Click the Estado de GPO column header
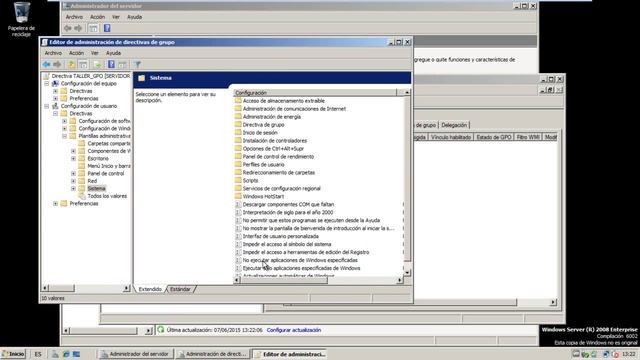This screenshot has height=360, width=640. [x=493, y=137]
